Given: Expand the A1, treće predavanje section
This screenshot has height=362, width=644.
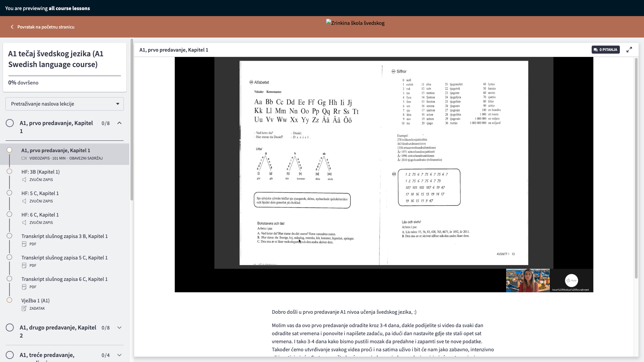Looking at the screenshot, I should (119, 355).
